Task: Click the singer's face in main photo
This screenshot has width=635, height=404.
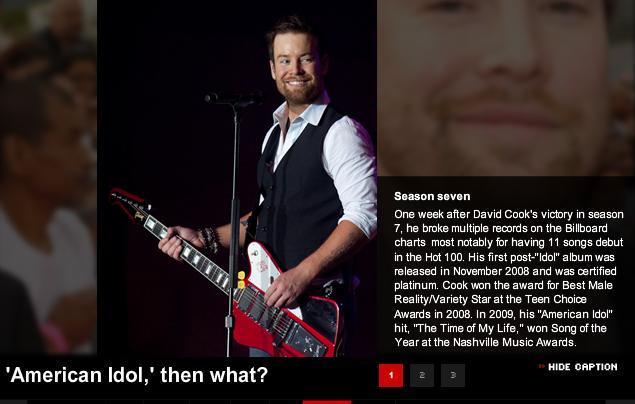Action: [297, 69]
